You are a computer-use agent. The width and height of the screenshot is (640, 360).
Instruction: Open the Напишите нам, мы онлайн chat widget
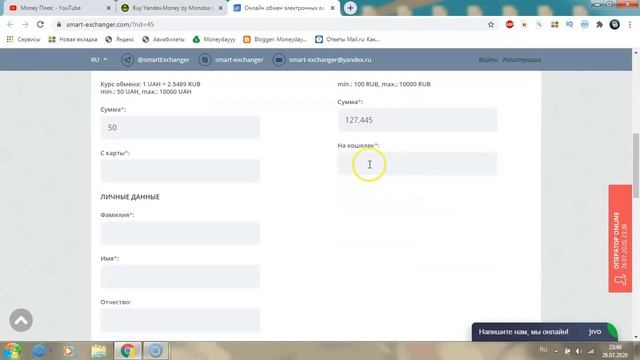tap(544, 332)
